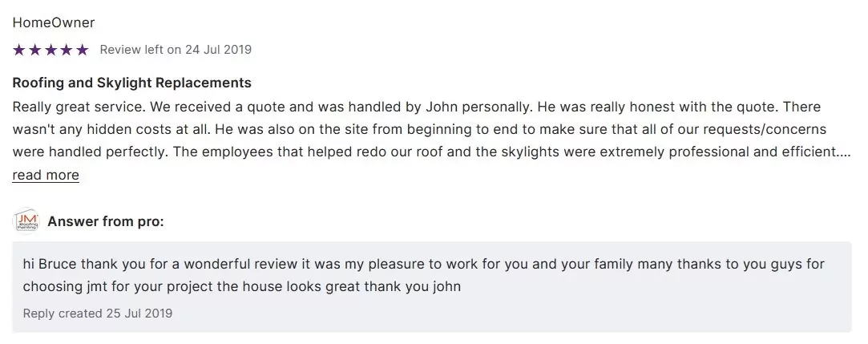Screen dimensions: 868x344
Task: Click the fifth purple rating star
Action: point(83,50)
